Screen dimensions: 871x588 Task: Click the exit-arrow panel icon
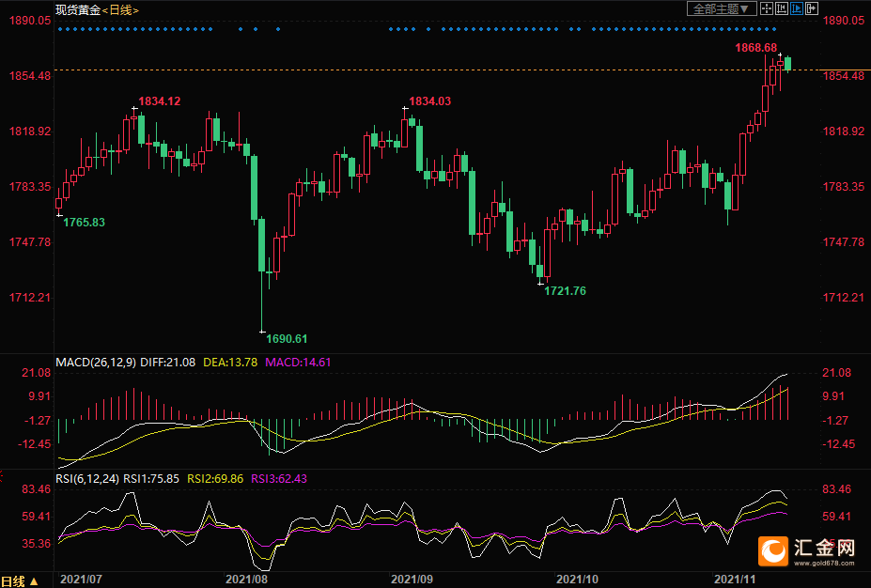(812, 8)
